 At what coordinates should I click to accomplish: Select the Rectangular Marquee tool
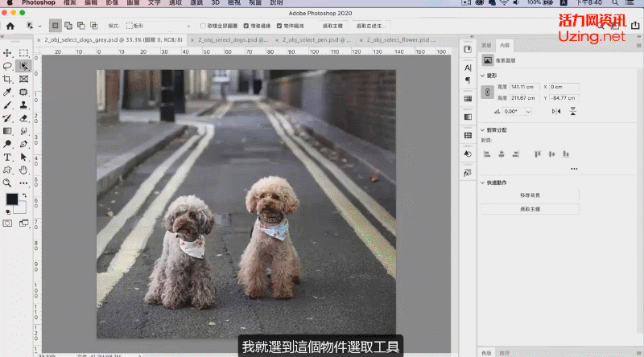24,53
